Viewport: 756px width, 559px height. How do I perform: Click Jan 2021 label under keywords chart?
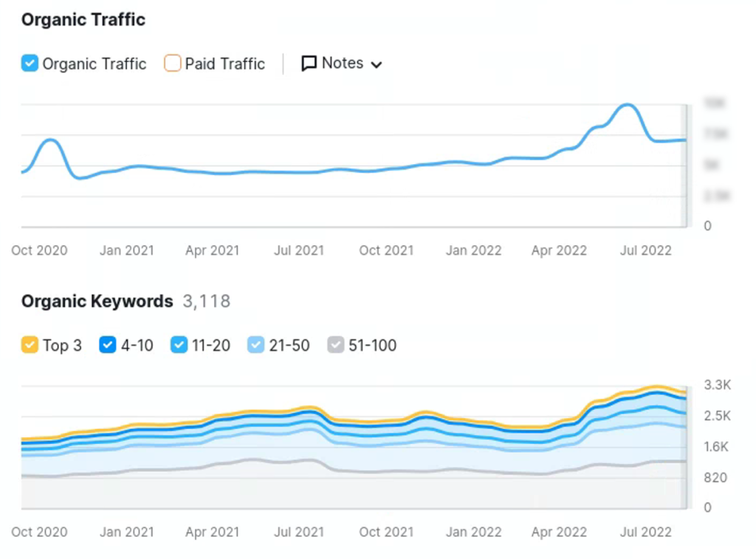click(x=127, y=532)
